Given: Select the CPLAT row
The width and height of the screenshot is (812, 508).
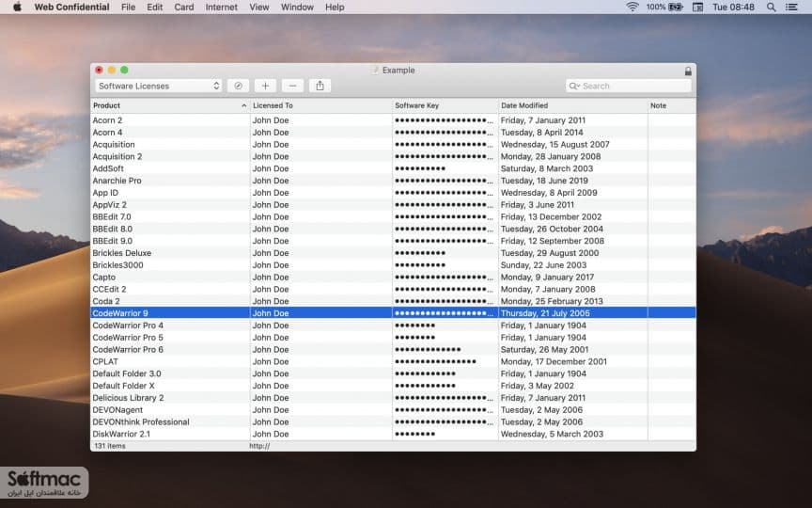Looking at the screenshot, I should click(x=393, y=361).
